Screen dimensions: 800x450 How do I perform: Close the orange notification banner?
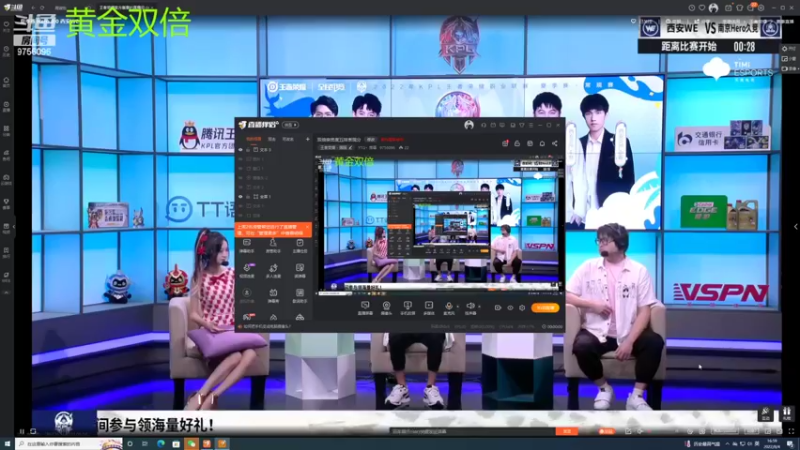pos(307,227)
